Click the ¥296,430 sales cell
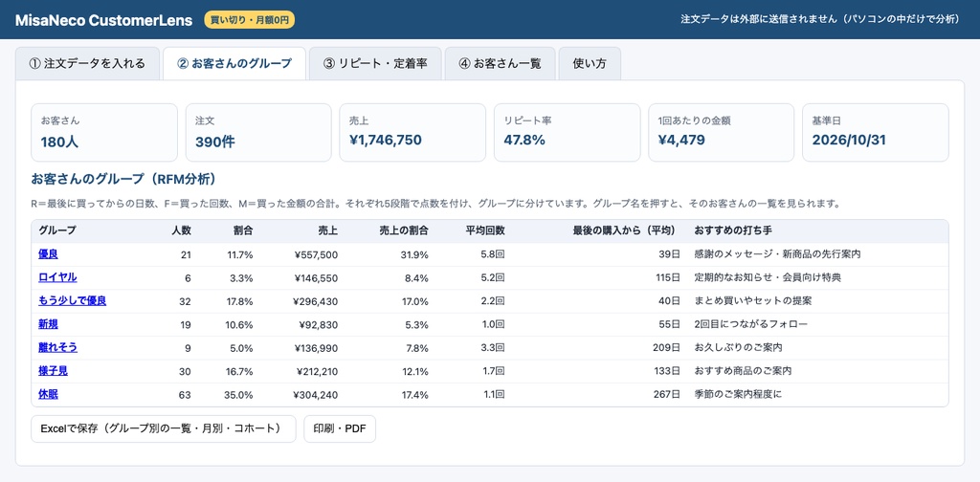Viewport: 980px width, 482px height. [316, 301]
